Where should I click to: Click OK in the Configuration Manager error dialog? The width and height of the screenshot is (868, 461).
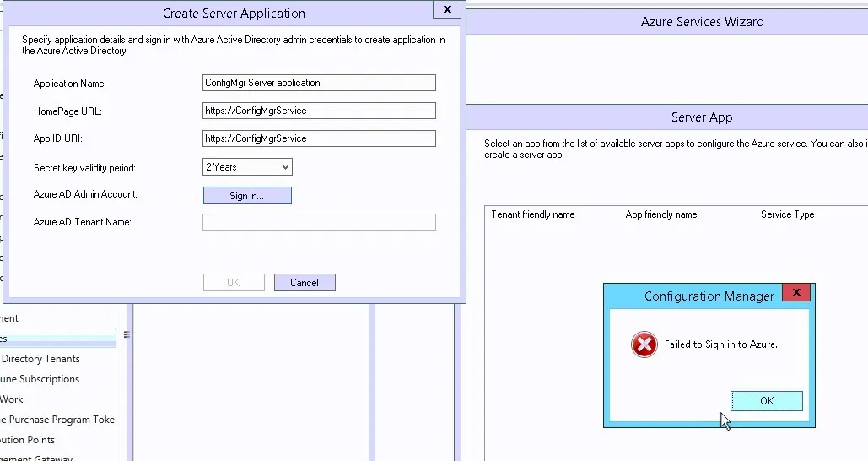tap(767, 400)
